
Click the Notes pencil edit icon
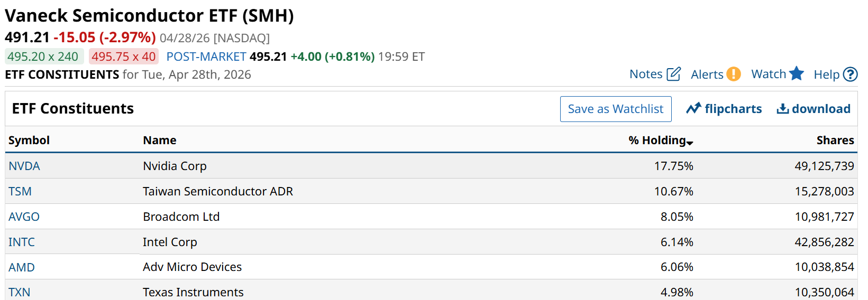(673, 74)
